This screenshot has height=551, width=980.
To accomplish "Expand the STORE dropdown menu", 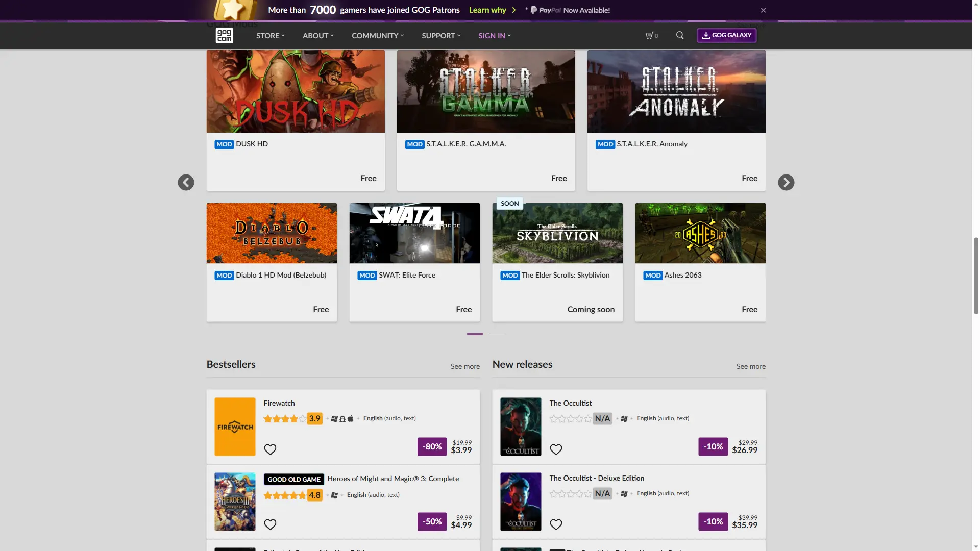I will (x=270, y=36).
